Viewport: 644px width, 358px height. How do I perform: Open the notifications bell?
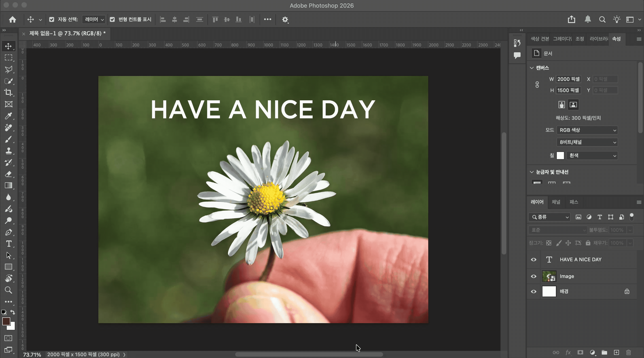(x=588, y=19)
